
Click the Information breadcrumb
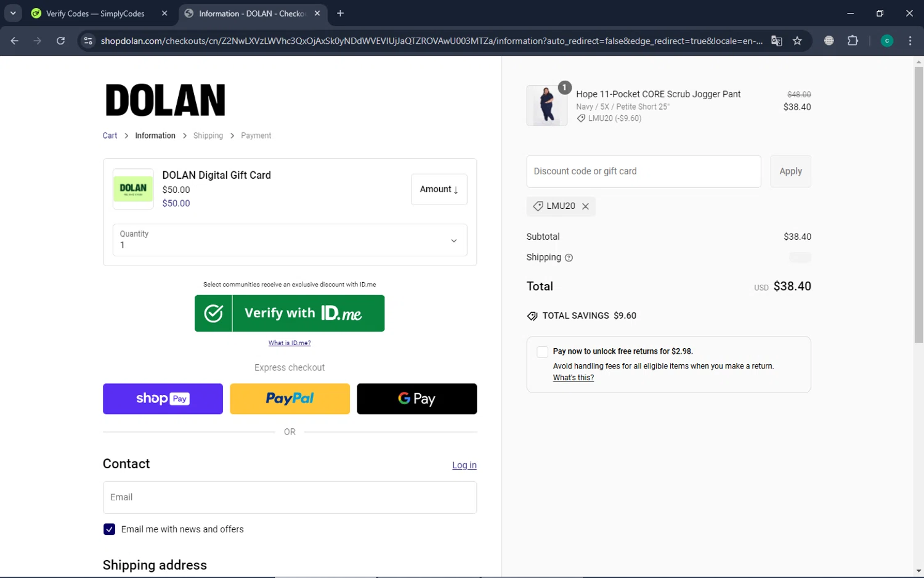point(155,136)
